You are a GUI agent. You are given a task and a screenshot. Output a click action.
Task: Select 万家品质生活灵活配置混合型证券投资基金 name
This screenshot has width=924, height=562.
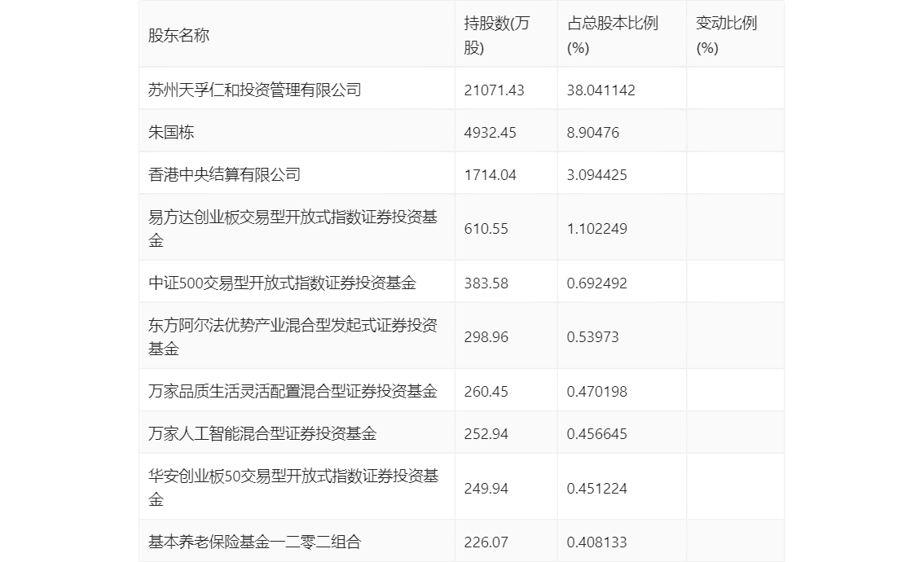tap(293, 391)
